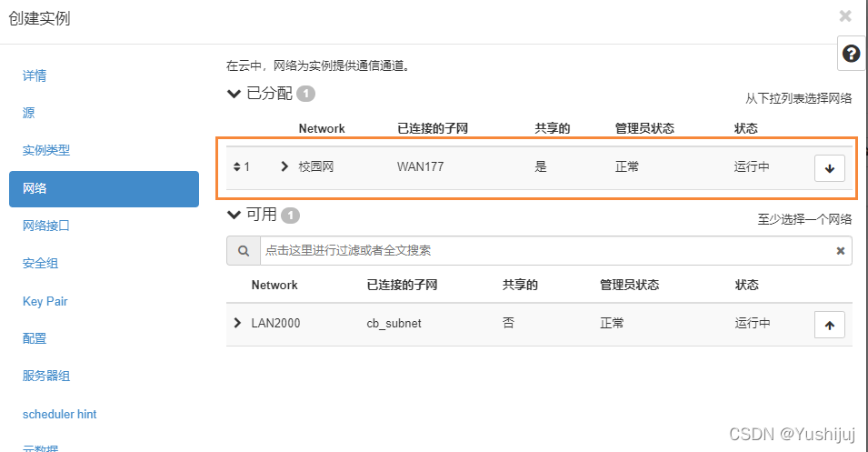Switch to the 实例类型 tab

click(x=46, y=150)
